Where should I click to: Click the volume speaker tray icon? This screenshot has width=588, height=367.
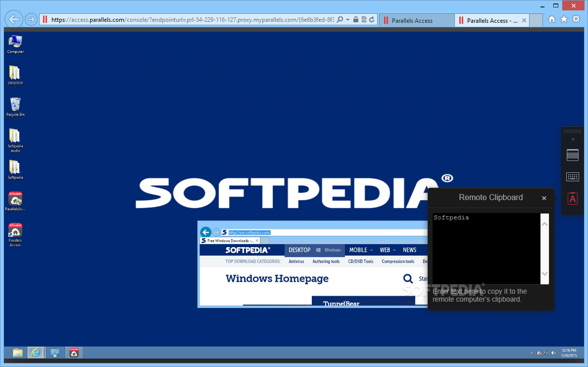pyautogui.click(x=554, y=353)
